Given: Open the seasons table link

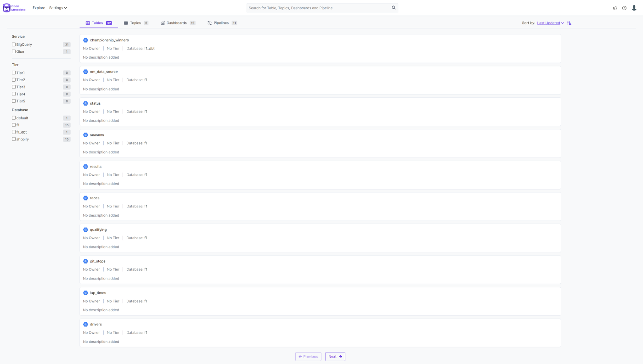Looking at the screenshot, I should (97, 135).
